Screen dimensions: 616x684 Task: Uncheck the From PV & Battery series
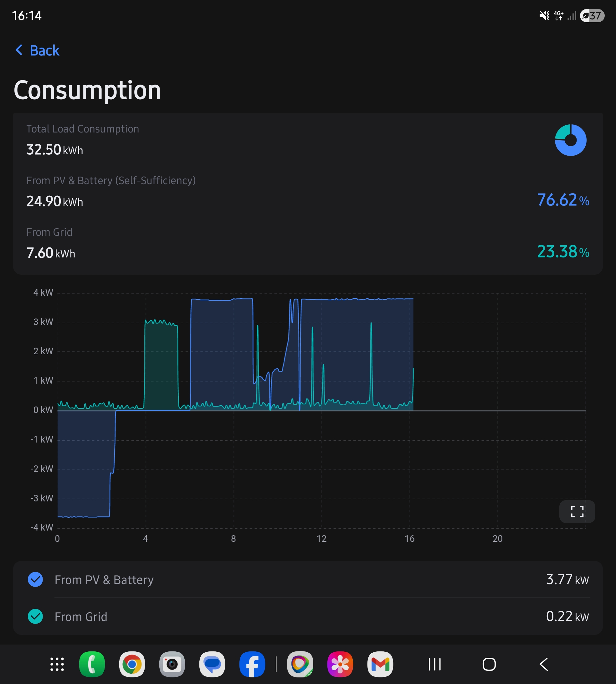[x=35, y=579]
